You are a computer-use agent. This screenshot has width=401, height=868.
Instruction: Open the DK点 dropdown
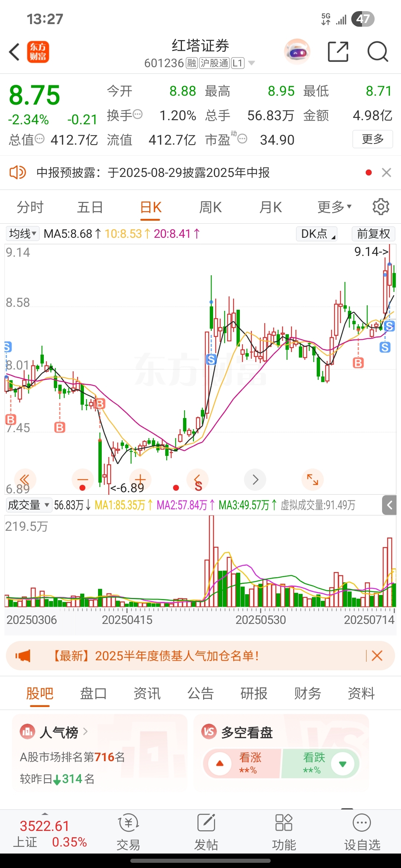pyautogui.click(x=316, y=234)
